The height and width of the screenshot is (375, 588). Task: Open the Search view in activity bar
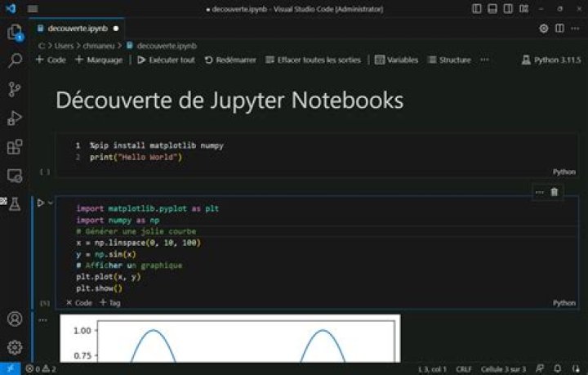point(15,60)
